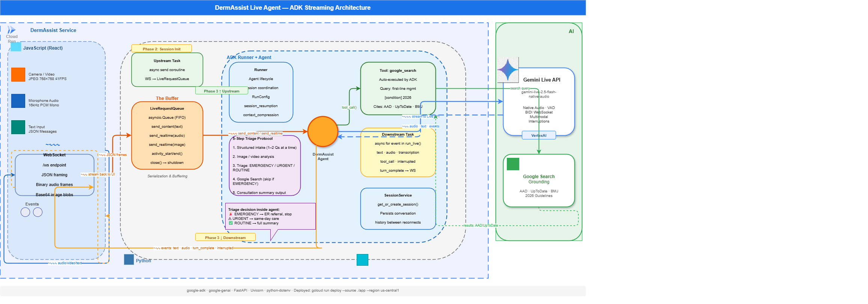This screenshot has width=868, height=304.
Task: Click the Auto-executed by ADK line
Action: (x=398, y=80)
